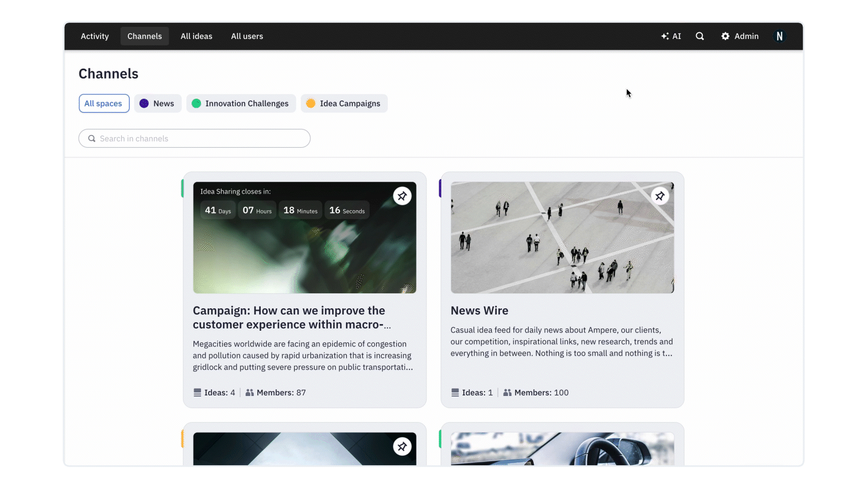868x488 pixels.
Task: Filter by Idea Campaigns space
Action: (344, 103)
